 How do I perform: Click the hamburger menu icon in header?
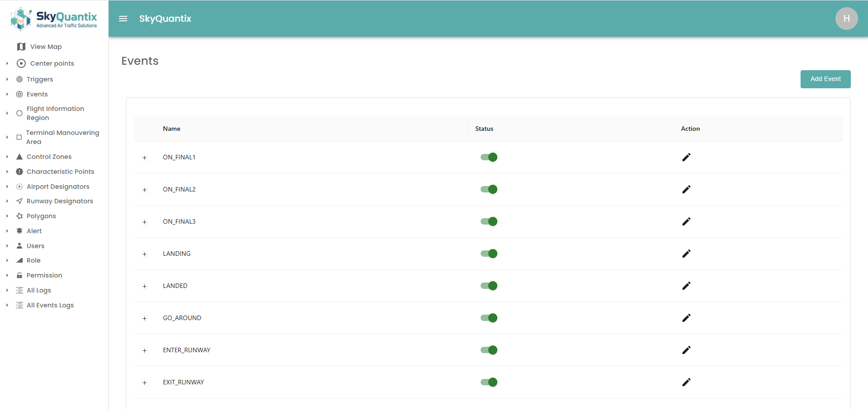coord(123,19)
